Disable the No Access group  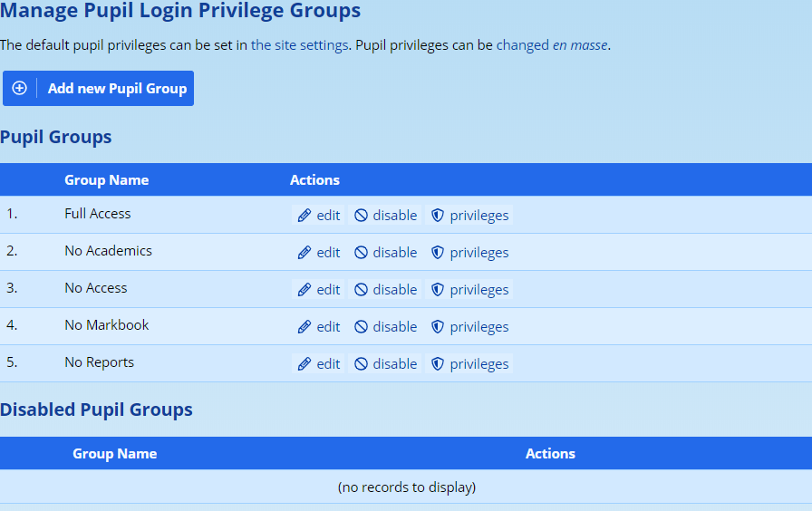(385, 289)
